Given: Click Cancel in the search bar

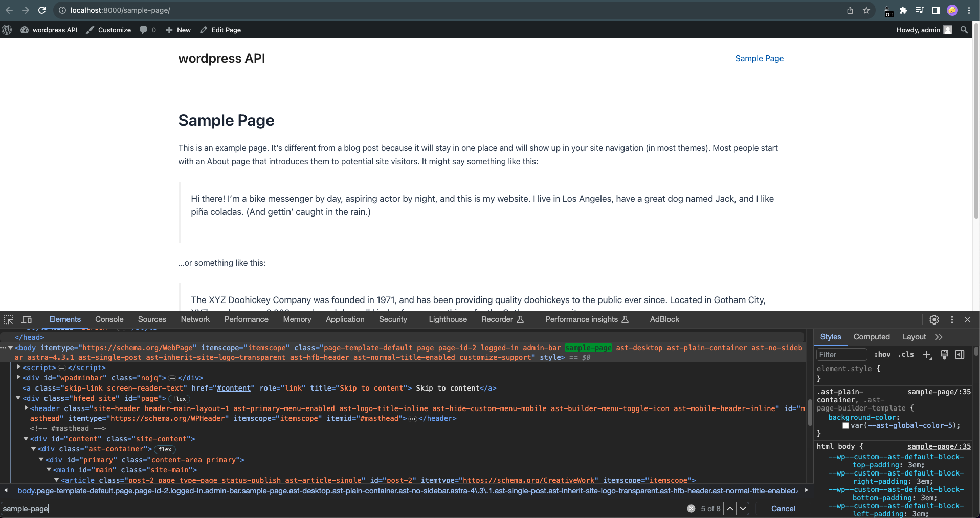Looking at the screenshot, I should click(783, 509).
